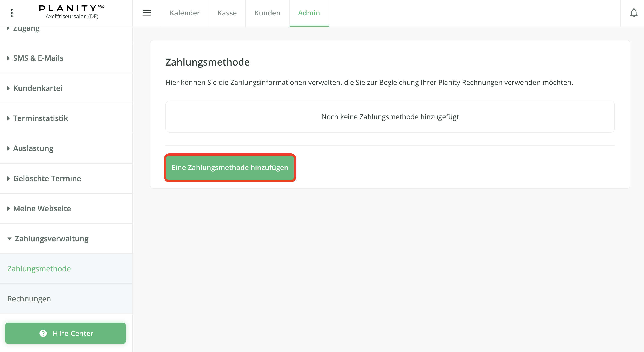The height and width of the screenshot is (352, 644).
Task: Expand the SMS & E-Mails section
Action: pyautogui.click(x=38, y=58)
